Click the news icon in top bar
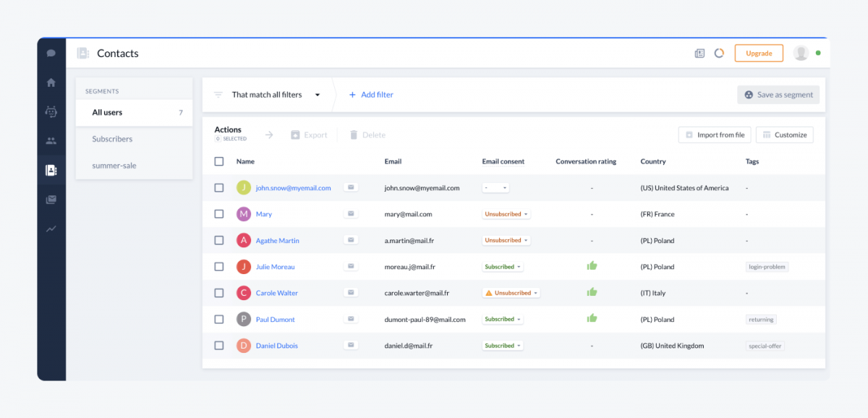Viewport: 868px width, 418px height. pos(699,54)
